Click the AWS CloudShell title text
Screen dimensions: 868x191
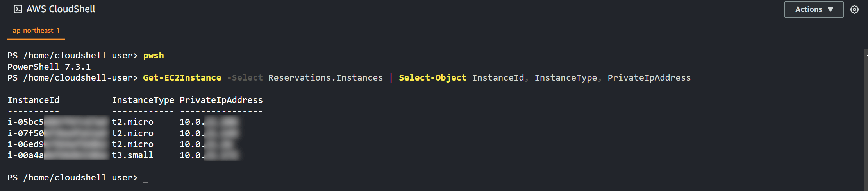(61, 9)
